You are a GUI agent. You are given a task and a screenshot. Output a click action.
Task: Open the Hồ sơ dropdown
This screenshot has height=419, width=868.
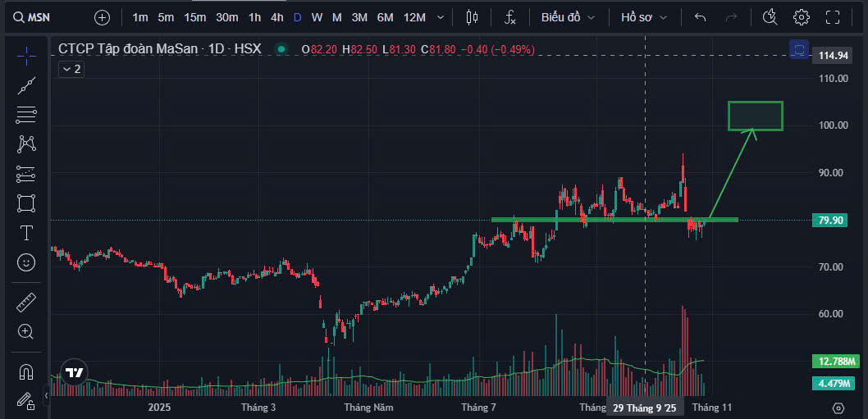click(644, 17)
